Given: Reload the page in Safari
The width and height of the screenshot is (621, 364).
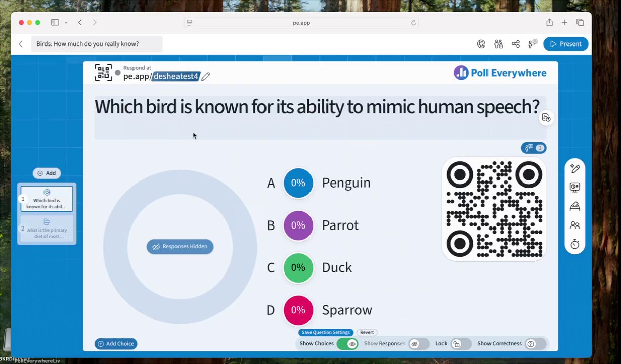Looking at the screenshot, I should (x=414, y=23).
